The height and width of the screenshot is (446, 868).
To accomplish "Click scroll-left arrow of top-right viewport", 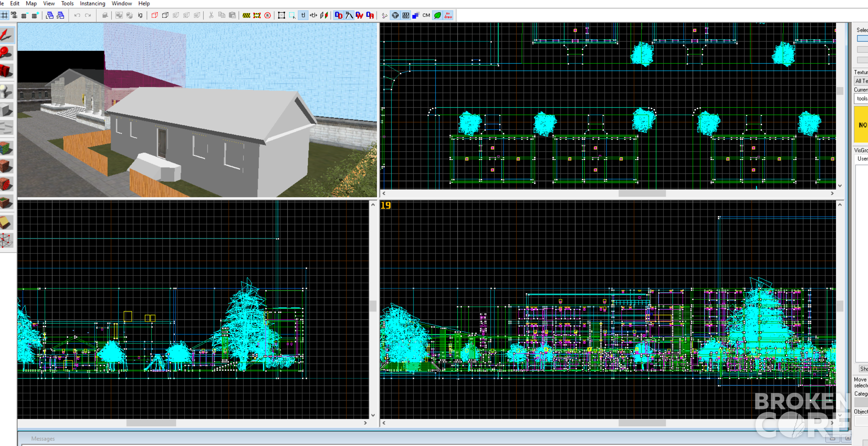I will click(384, 193).
